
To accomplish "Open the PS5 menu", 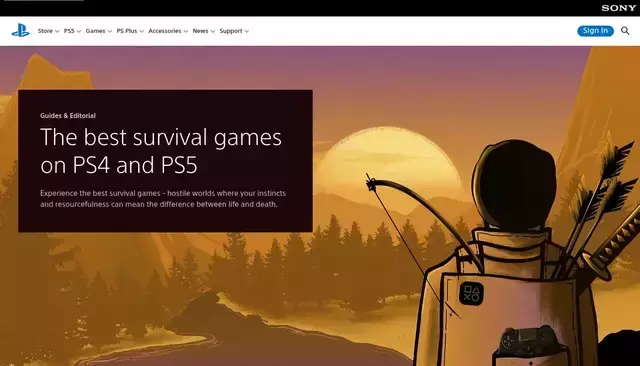I will point(69,31).
